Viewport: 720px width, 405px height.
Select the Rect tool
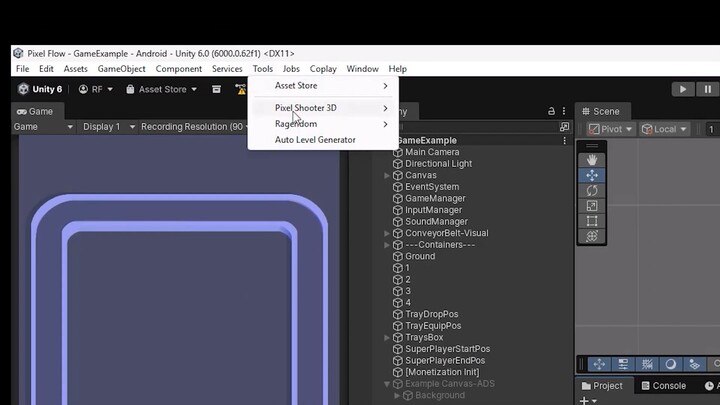click(592, 221)
